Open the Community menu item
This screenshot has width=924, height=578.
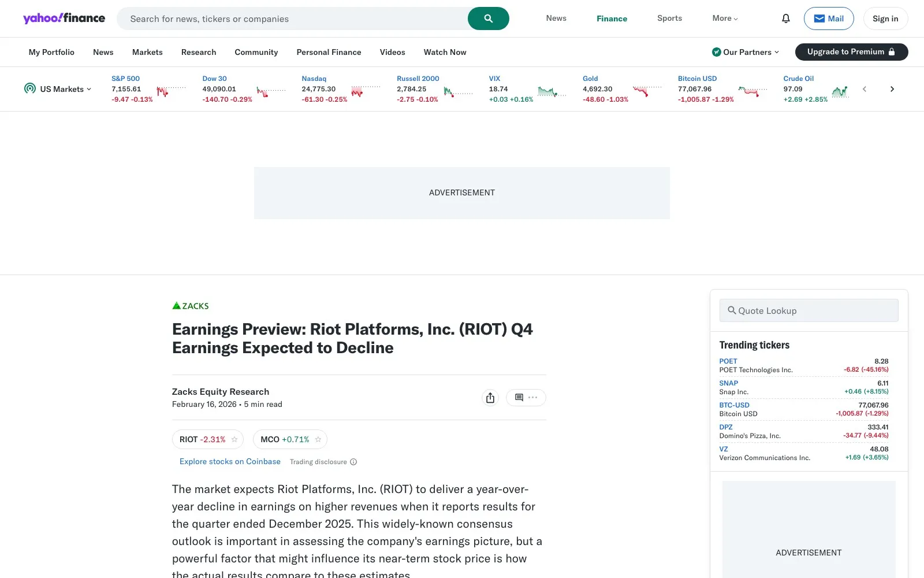[x=256, y=52]
